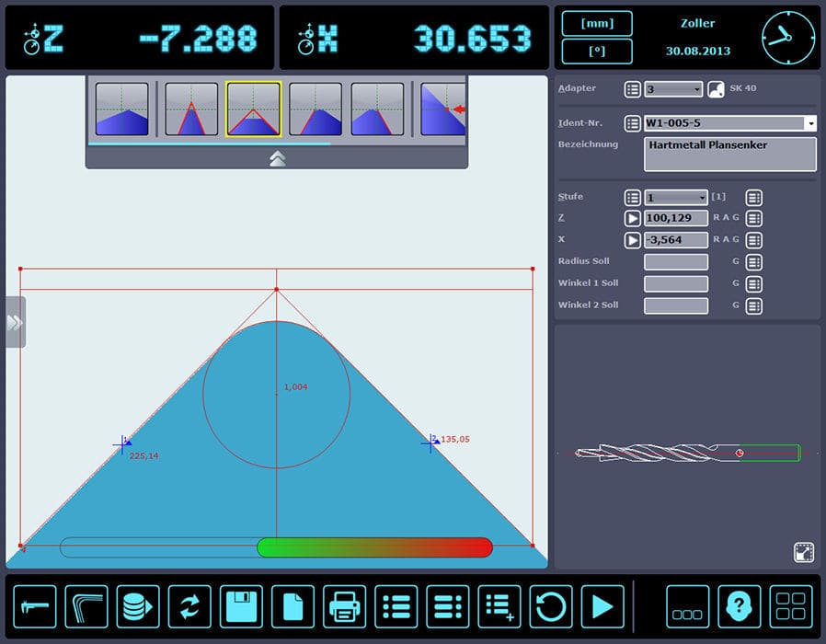Screen dimensions: 826x644
Task: Toggle degree display with the [°] button
Action: [x=595, y=52]
